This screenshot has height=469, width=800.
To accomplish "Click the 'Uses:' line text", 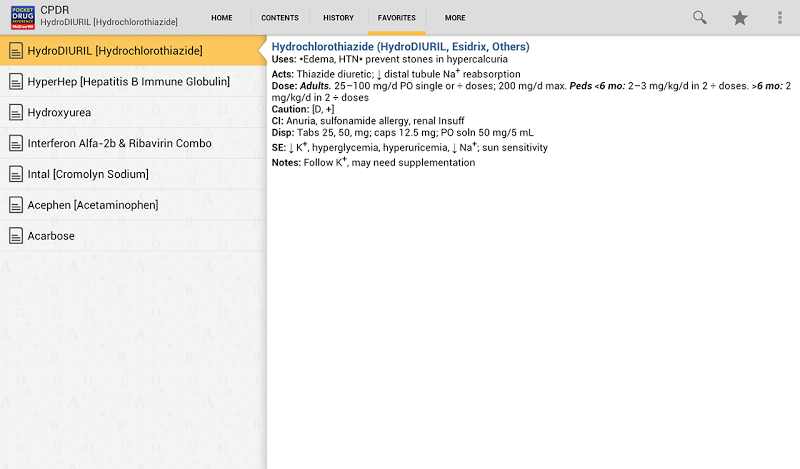I will (x=389, y=59).
